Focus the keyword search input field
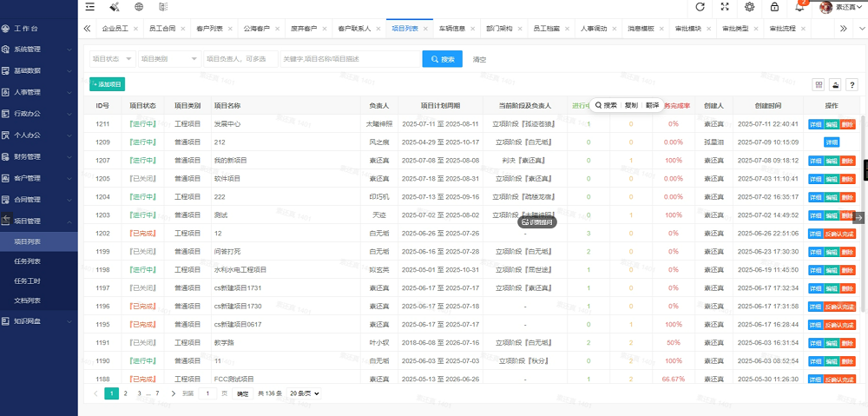 coord(351,59)
